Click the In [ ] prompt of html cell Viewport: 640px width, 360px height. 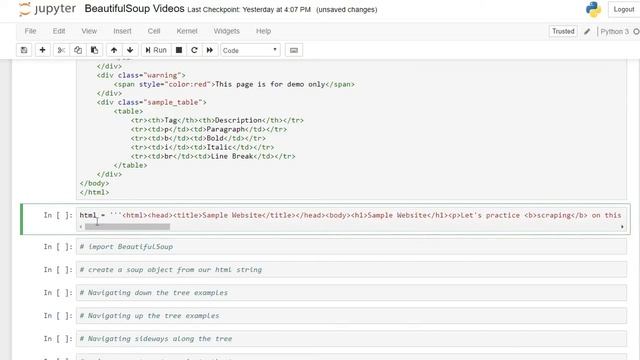58,215
